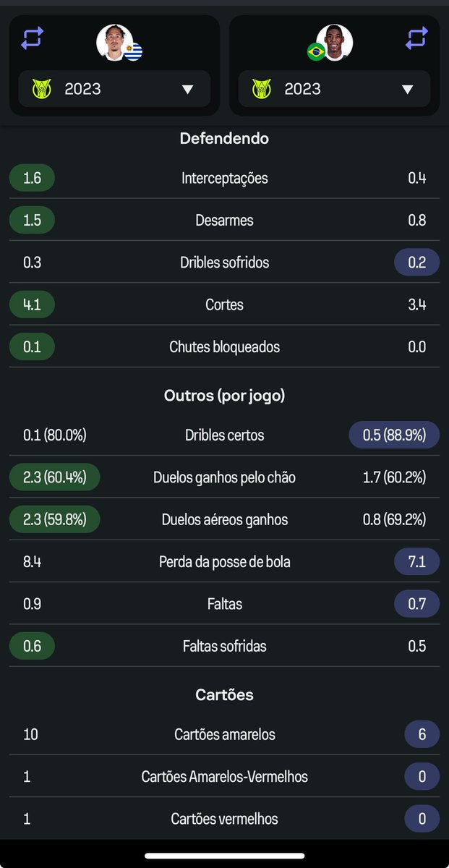Select the 1.6 interceptions highlighted value
The height and width of the screenshot is (868, 449).
[x=32, y=178]
